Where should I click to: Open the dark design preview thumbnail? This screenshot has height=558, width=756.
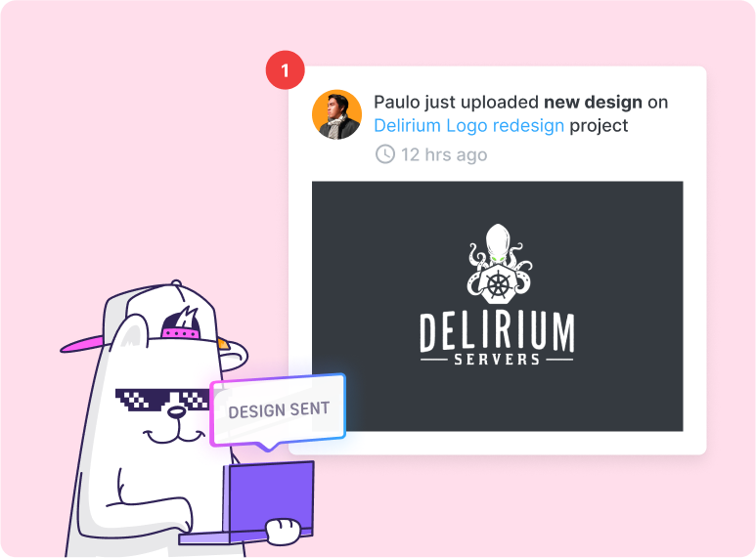click(498, 306)
